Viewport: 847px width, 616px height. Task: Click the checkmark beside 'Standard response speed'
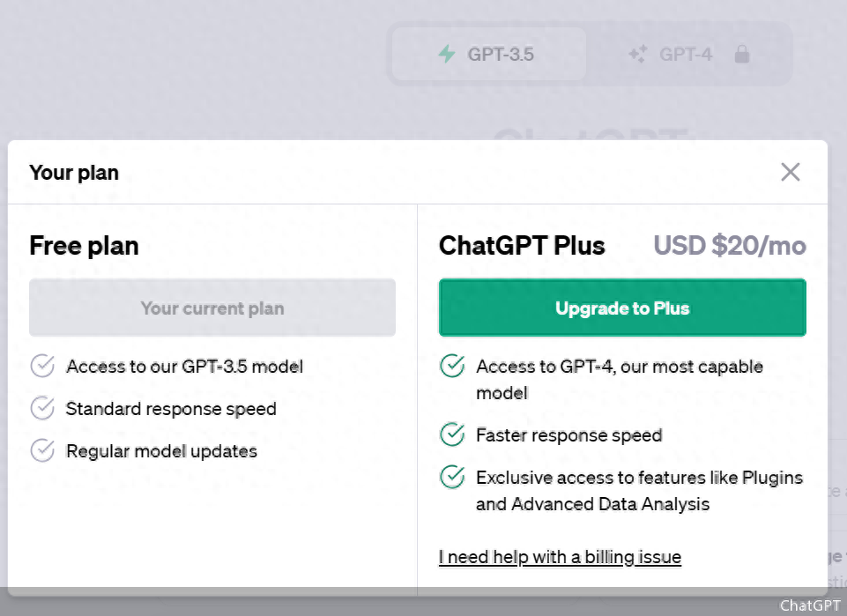pos(42,408)
